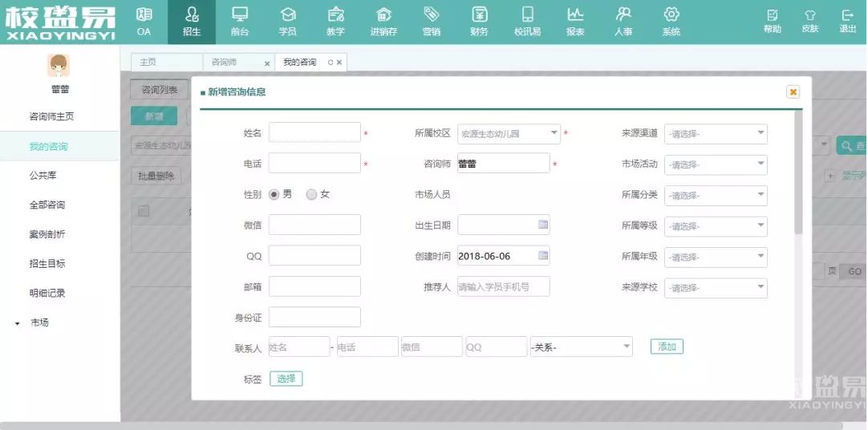Click the 姓名 input field
Viewport: 868px width, 430px height.
[x=314, y=132]
